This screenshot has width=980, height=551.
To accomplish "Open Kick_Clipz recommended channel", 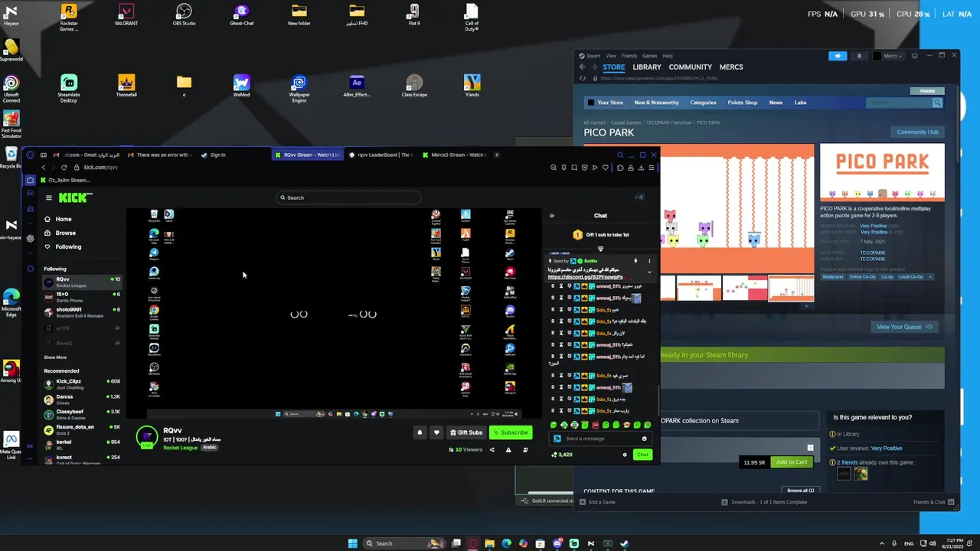I will (x=82, y=384).
